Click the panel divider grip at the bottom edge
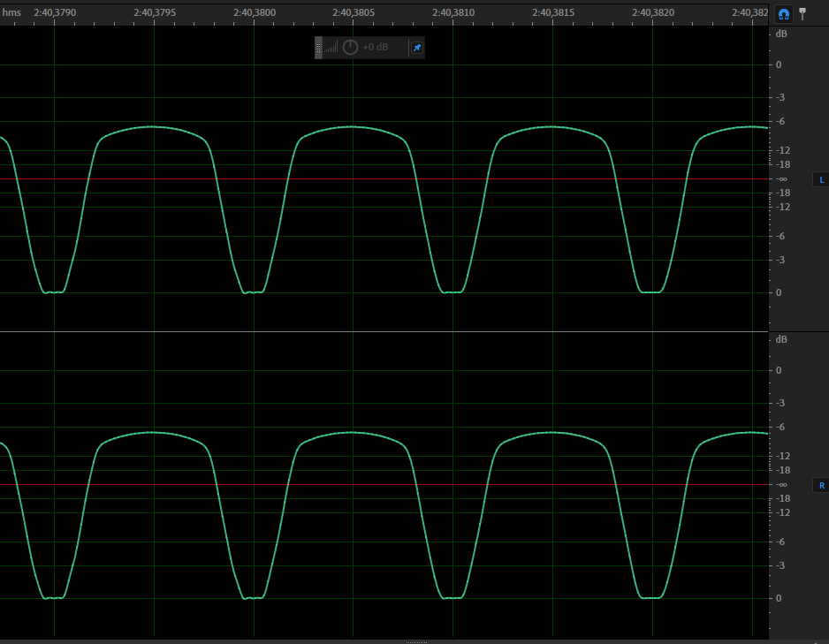Screen dimensions: 829x644 click(416, 641)
